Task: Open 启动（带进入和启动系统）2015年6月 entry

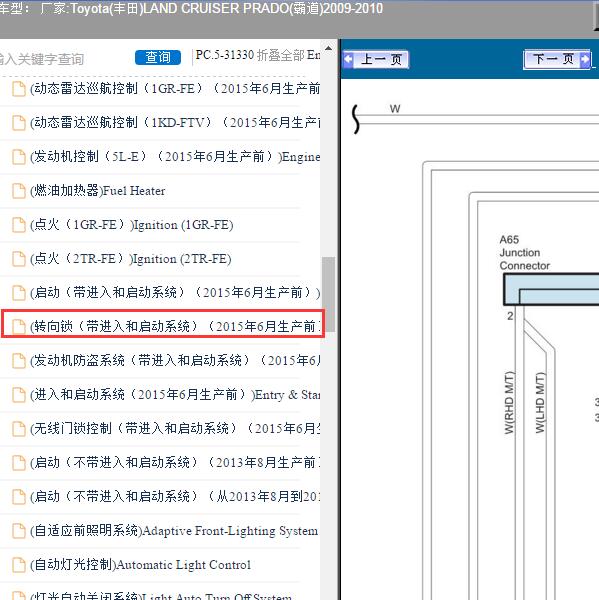Action: click(175, 293)
